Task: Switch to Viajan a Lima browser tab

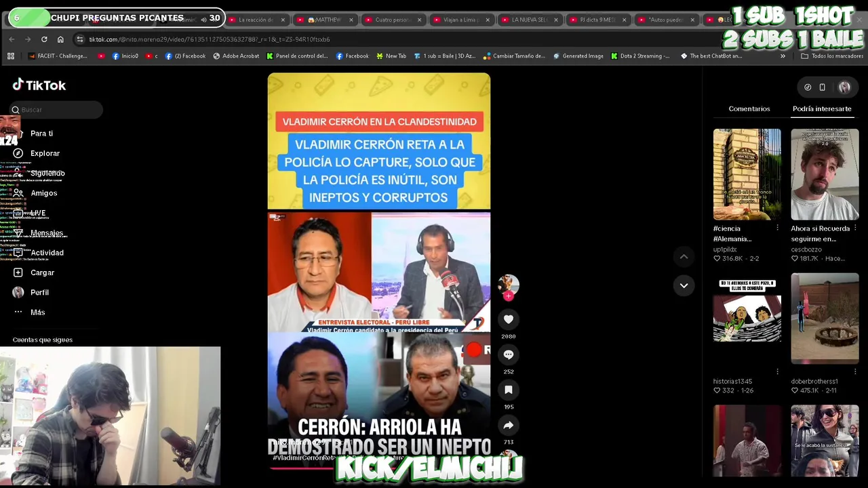Action: coord(460,20)
